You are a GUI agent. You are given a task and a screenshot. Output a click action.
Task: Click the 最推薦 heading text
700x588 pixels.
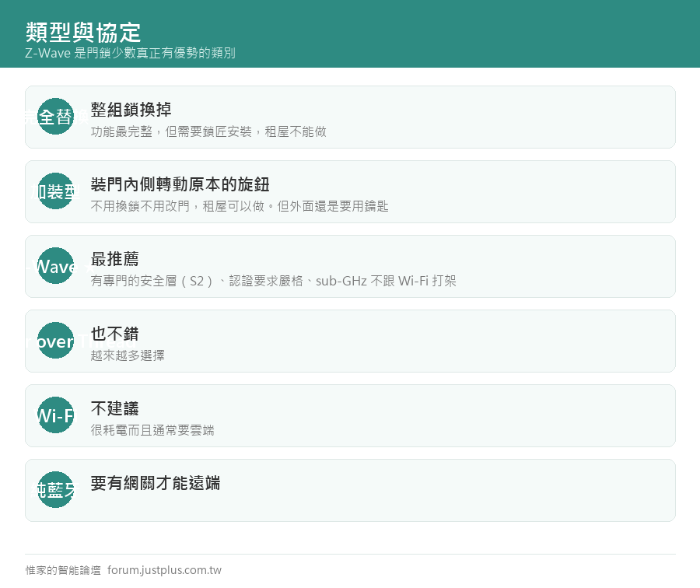[115, 258]
